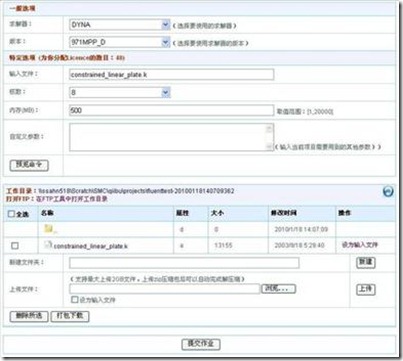Check the box for constrained_linear_plate.k row
403x361 pixels.
click(15, 246)
